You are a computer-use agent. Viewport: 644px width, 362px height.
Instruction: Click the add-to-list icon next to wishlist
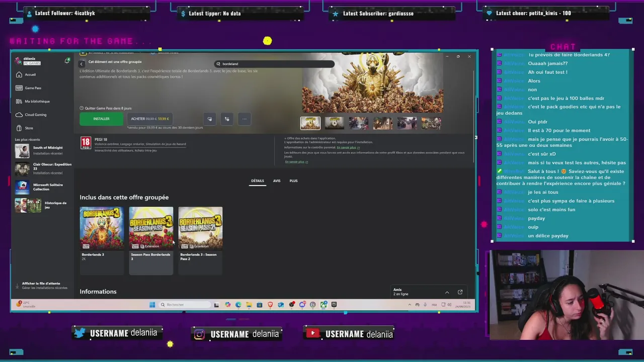point(227,119)
